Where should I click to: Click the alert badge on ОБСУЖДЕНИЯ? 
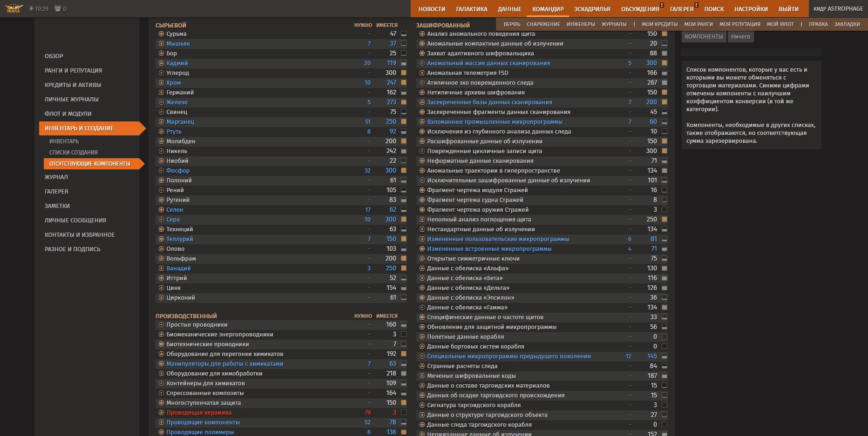coord(661,6)
